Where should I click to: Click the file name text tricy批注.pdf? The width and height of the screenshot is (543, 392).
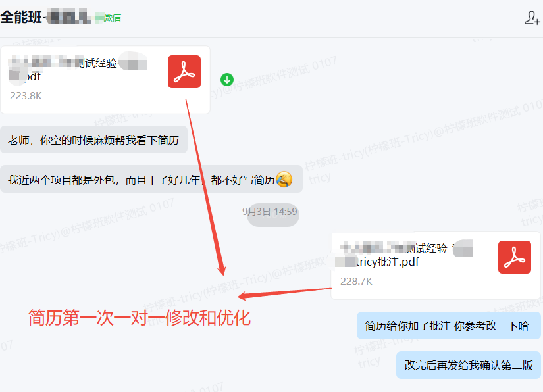click(387, 262)
